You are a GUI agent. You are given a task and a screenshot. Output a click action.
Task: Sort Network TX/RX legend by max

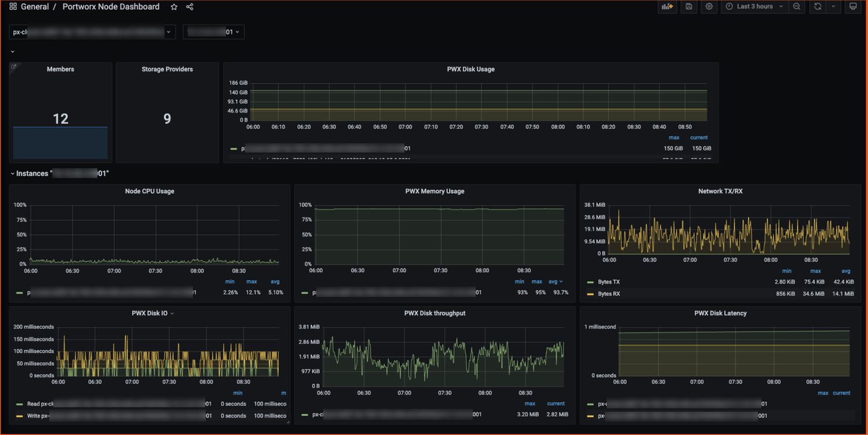[x=816, y=271]
